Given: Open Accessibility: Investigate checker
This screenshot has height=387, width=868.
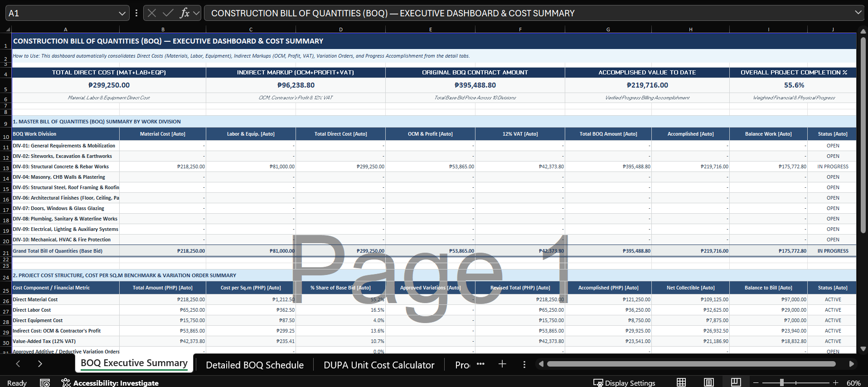Looking at the screenshot, I should 110,383.
